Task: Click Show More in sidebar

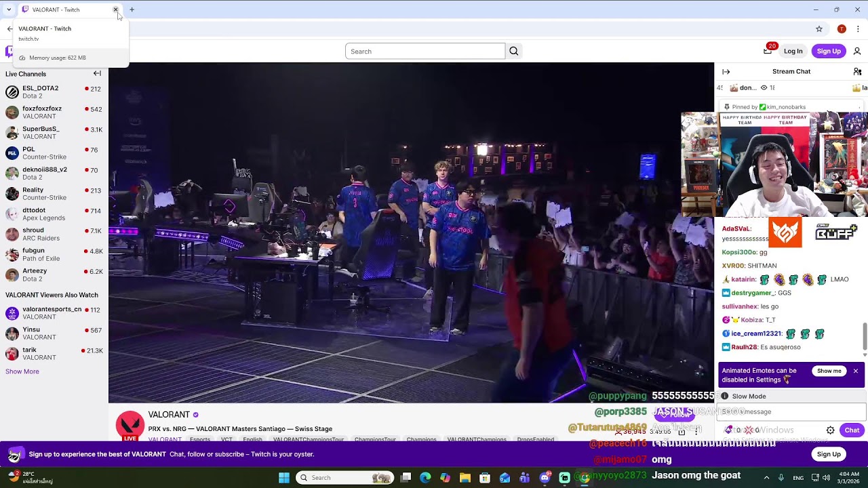Action: 22,371
